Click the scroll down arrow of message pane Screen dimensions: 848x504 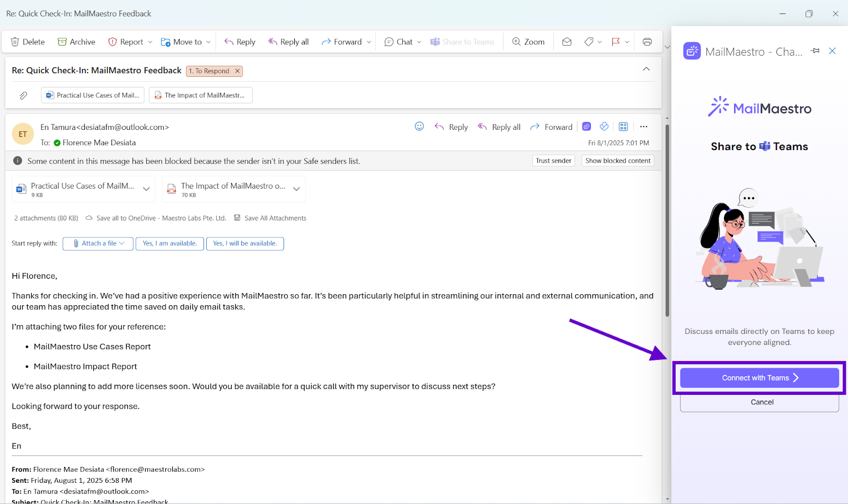point(667,499)
